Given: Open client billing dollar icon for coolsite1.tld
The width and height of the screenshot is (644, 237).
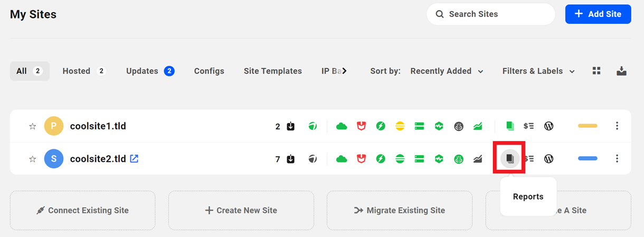Looking at the screenshot, I should pos(528,126).
